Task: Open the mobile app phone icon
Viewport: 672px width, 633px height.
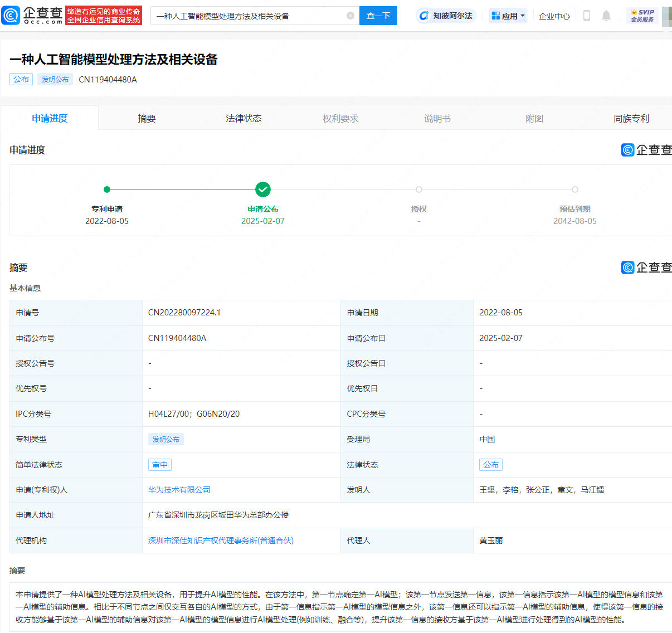Action: pos(586,16)
